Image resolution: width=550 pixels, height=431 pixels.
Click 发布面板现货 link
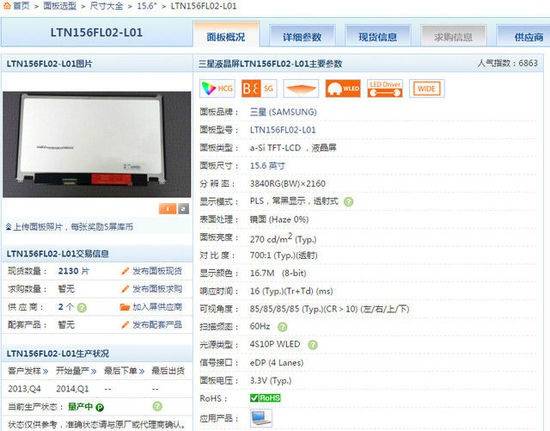[x=157, y=271]
